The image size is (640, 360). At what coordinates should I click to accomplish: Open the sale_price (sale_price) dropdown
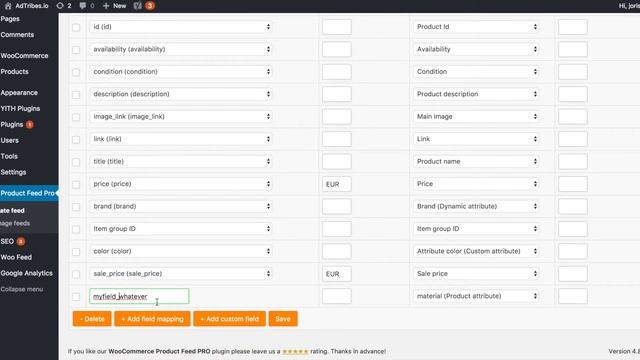(x=181, y=274)
